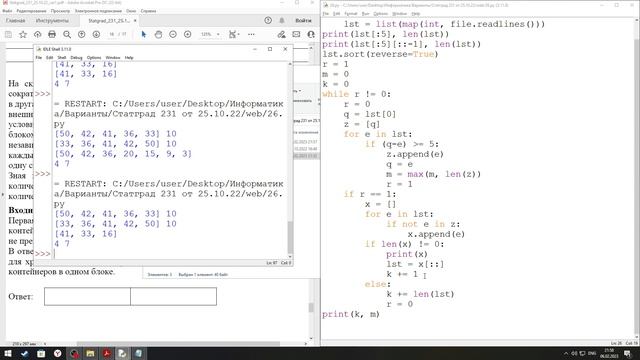
Task: Click the sign document pen icon
Action: point(281,34)
